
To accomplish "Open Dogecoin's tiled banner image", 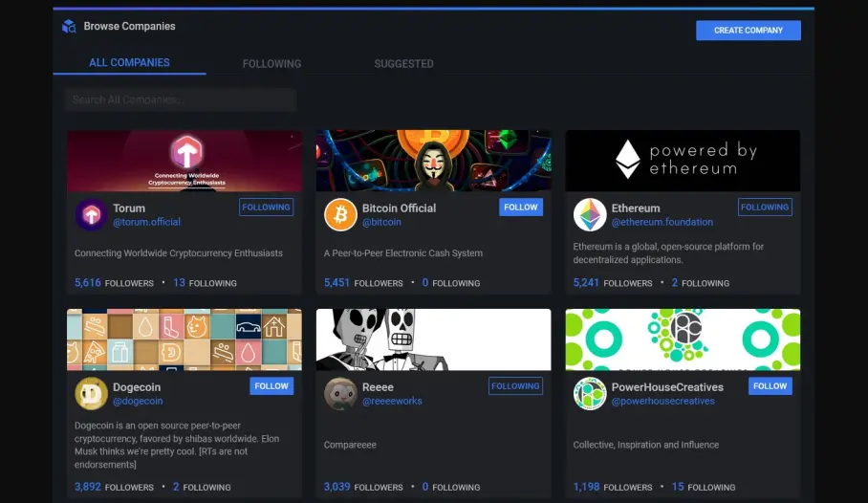I will (184, 339).
